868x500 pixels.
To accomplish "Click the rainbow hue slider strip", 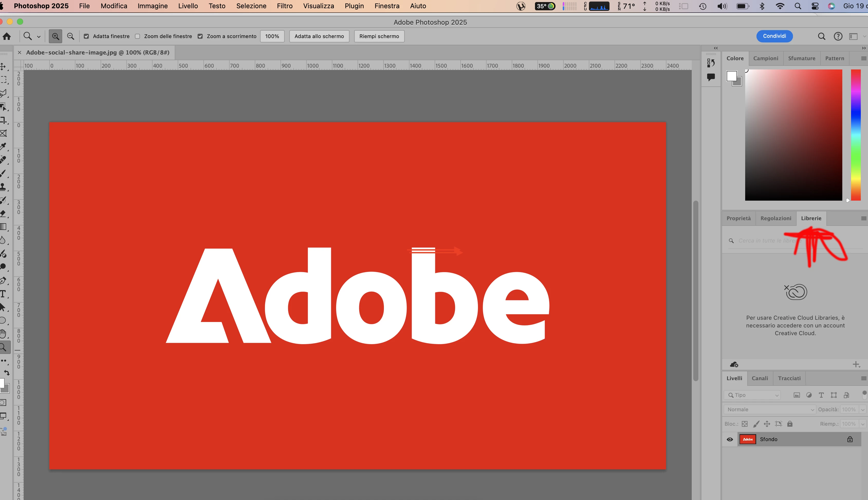I will tap(856, 135).
